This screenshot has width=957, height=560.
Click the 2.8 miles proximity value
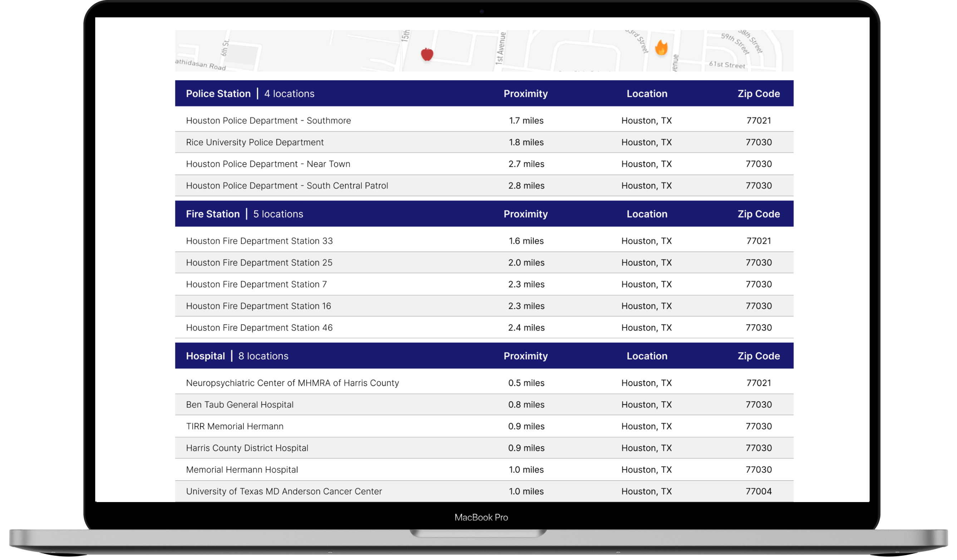coord(526,185)
